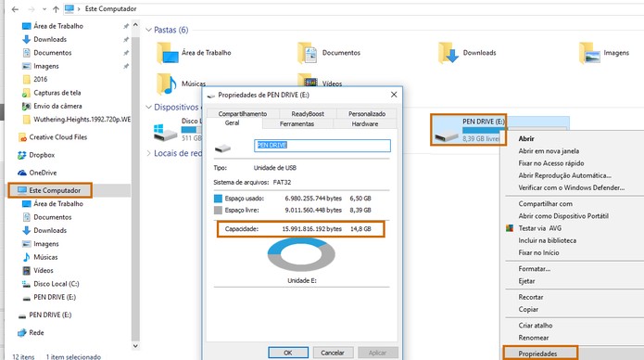Choose Formatar from context menu
644x360 pixels.
[x=535, y=269]
